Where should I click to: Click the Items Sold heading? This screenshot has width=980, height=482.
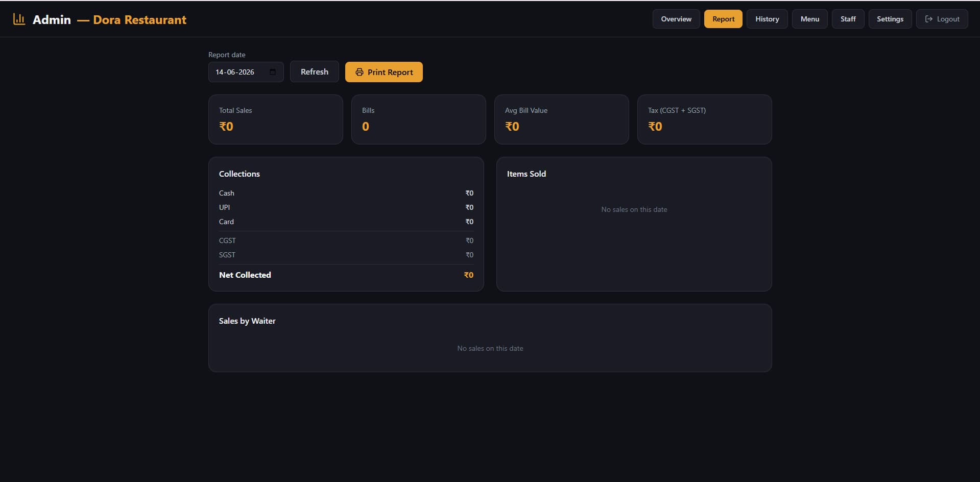click(526, 174)
